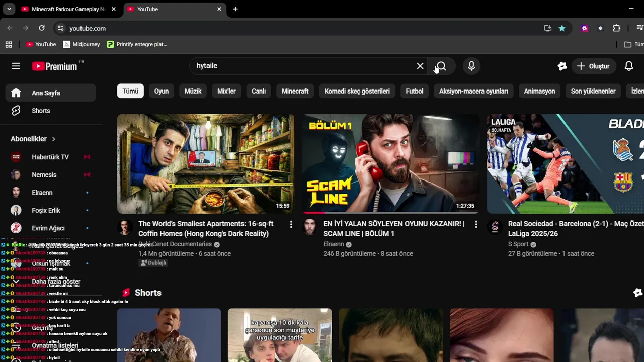Clear the search box with X
Image resolution: width=644 pixels, height=362 pixels.
420,66
